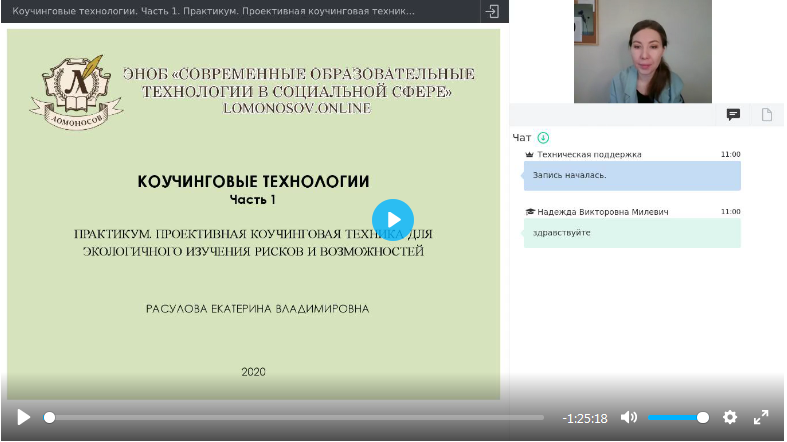Viewport: 787px width, 442px height.
Task: Adjust the volume slider
Action: coord(677,417)
